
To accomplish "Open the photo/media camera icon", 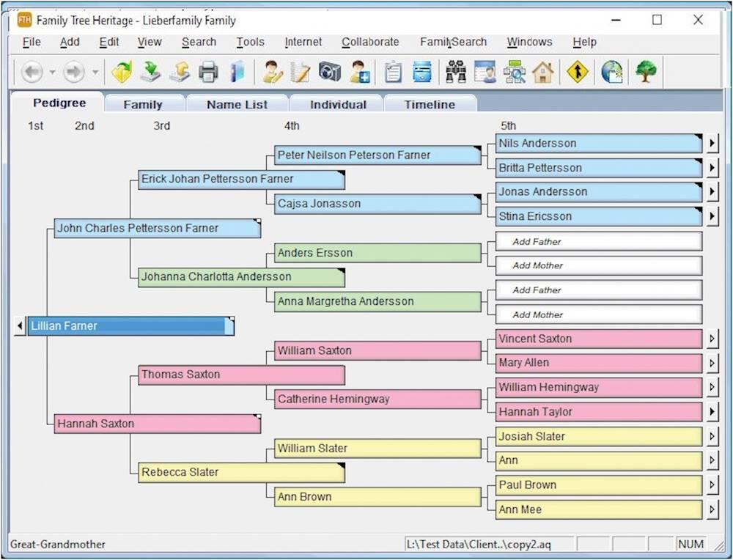I will point(329,72).
